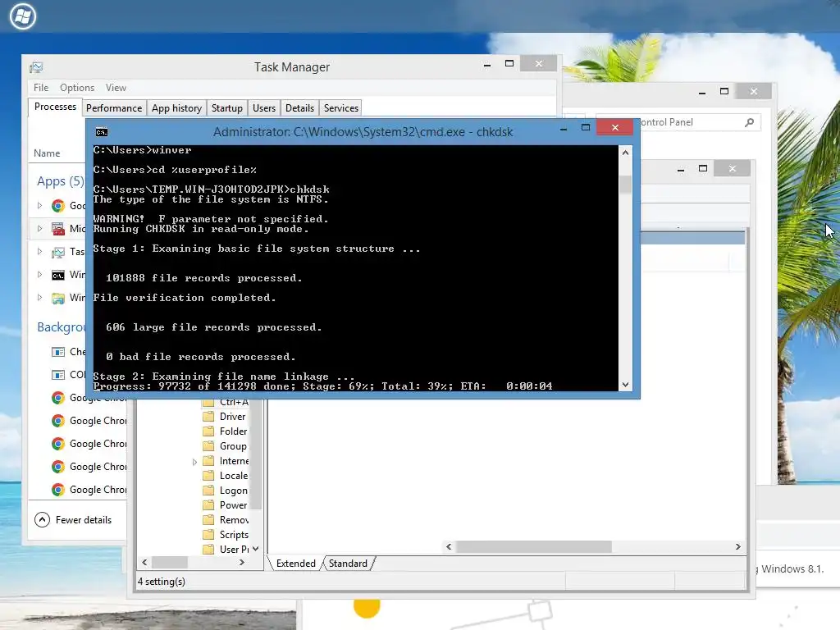Select the User Pr folder tree item
The image size is (840, 630).
tap(226, 549)
